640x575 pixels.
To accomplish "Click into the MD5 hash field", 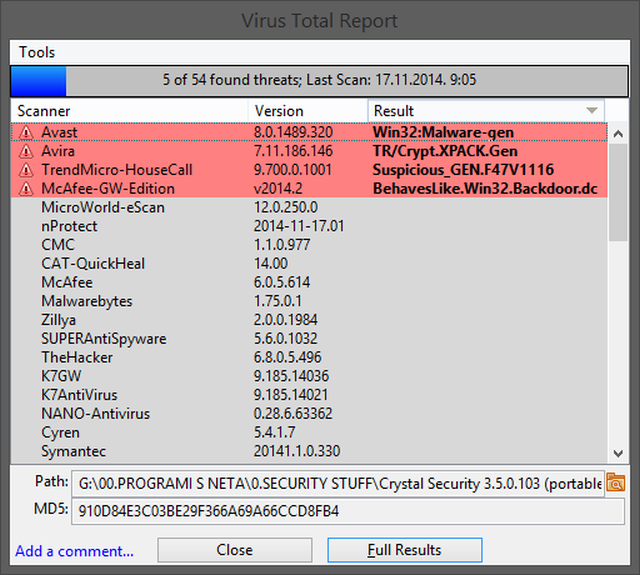I will (x=348, y=511).
